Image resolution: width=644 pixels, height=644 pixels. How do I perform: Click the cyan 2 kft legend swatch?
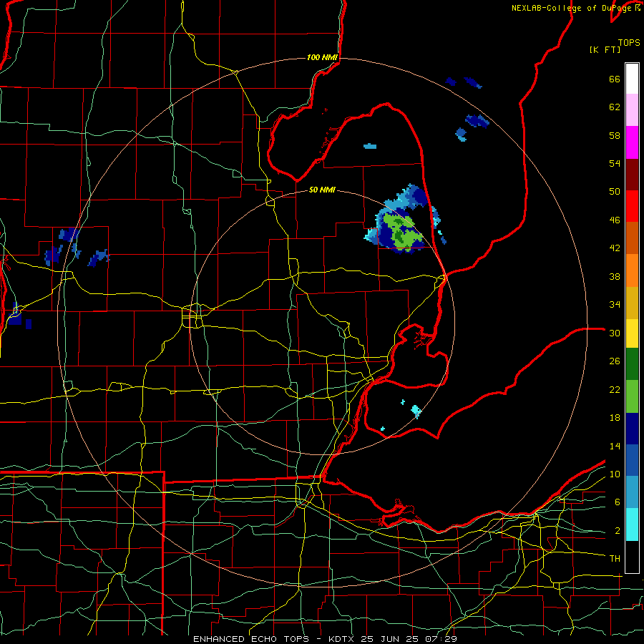tap(632, 525)
